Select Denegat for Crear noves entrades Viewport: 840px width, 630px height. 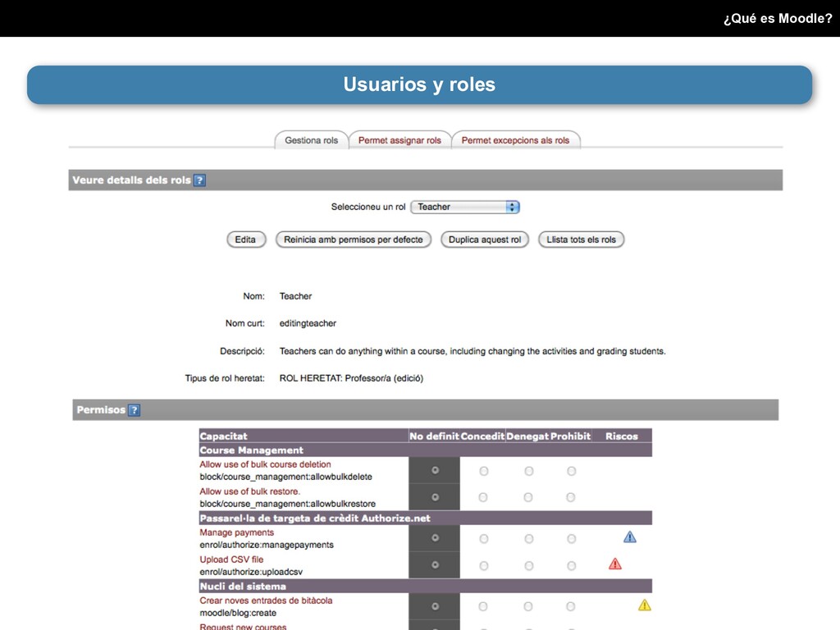(528, 606)
